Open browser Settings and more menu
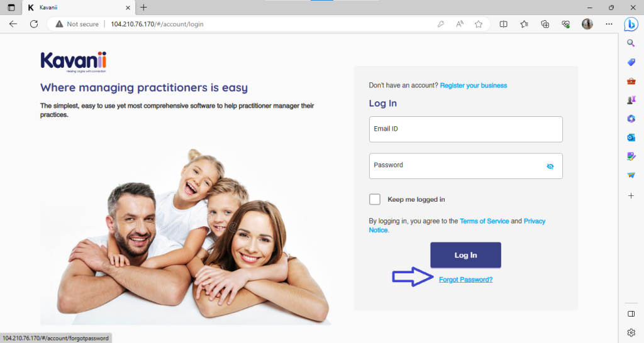Screen dimensions: 644x343 pyautogui.click(x=609, y=24)
